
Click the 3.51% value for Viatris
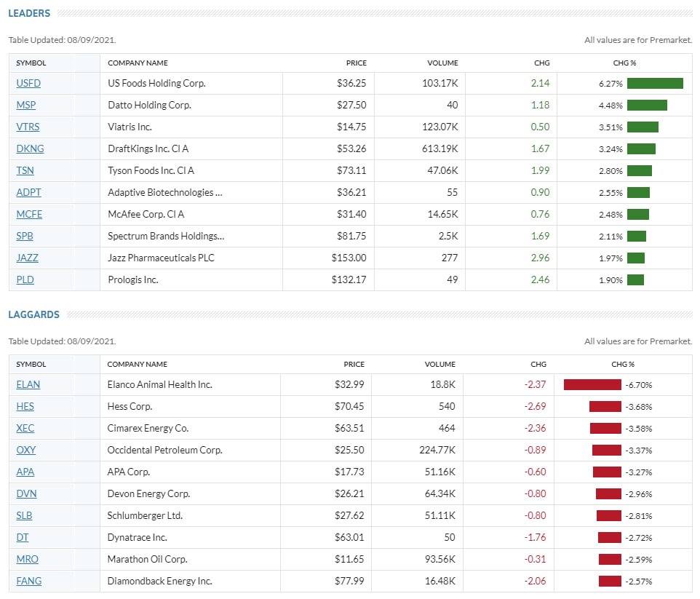[x=610, y=127]
